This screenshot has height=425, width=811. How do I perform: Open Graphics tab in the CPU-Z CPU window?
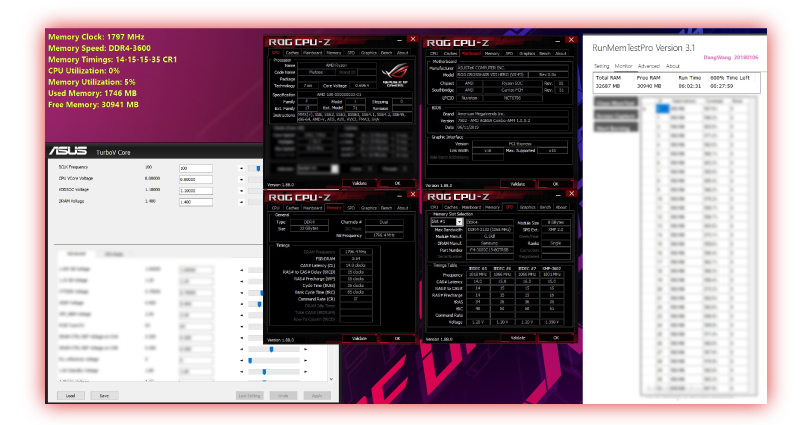369,53
